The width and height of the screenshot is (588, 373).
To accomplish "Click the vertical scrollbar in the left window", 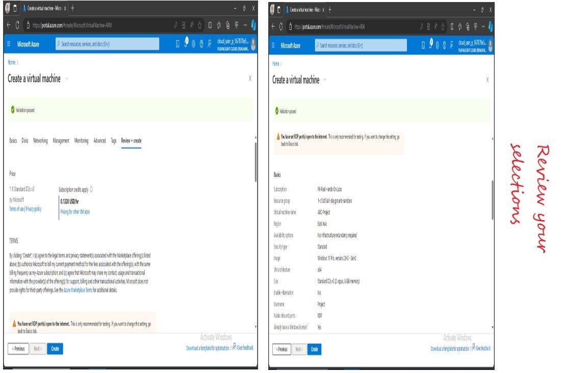I will tap(255, 162).
